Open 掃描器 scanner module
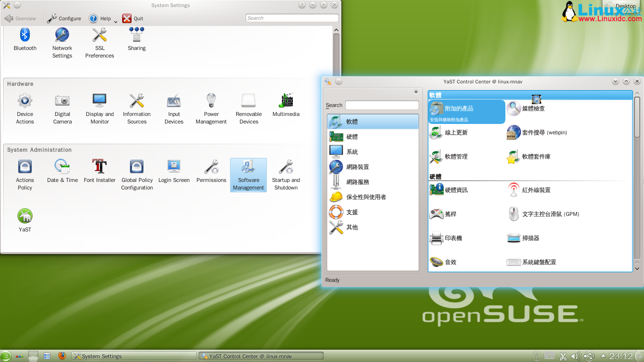The image size is (644, 362). tap(523, 238)
